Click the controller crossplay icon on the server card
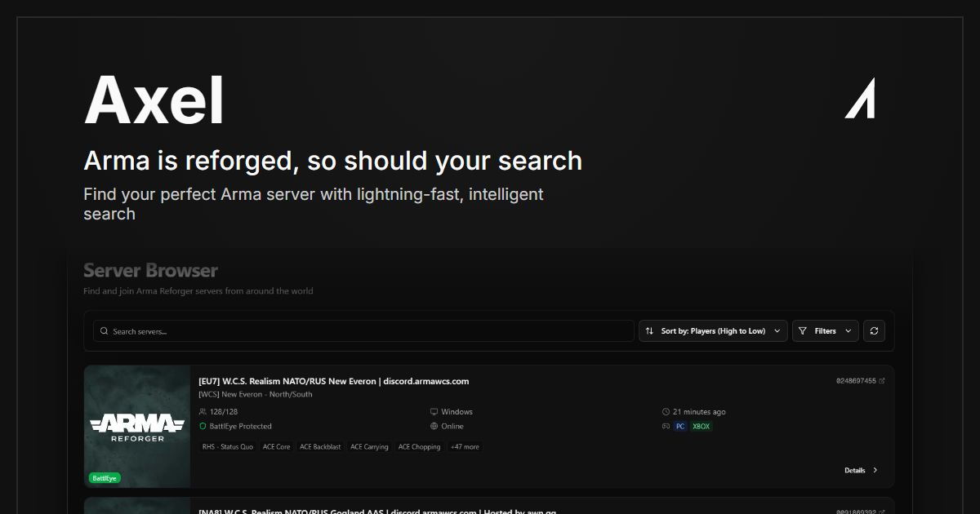 (666, 426)
